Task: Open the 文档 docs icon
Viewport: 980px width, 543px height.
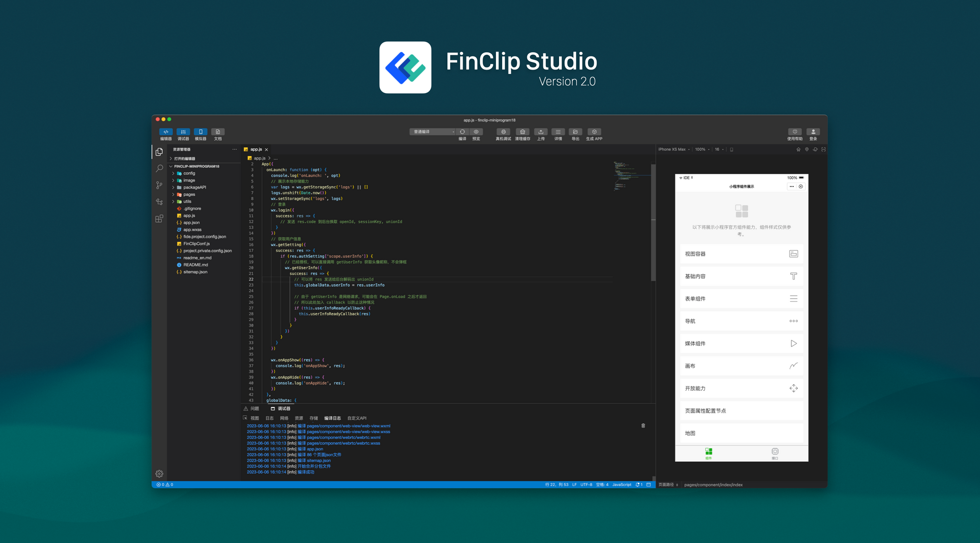Action: (218, 132)
